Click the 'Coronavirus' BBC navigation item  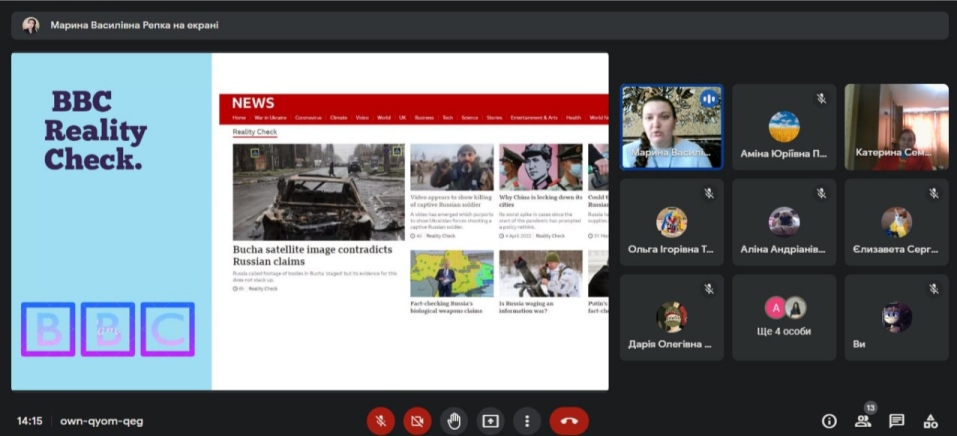[308, 117]
